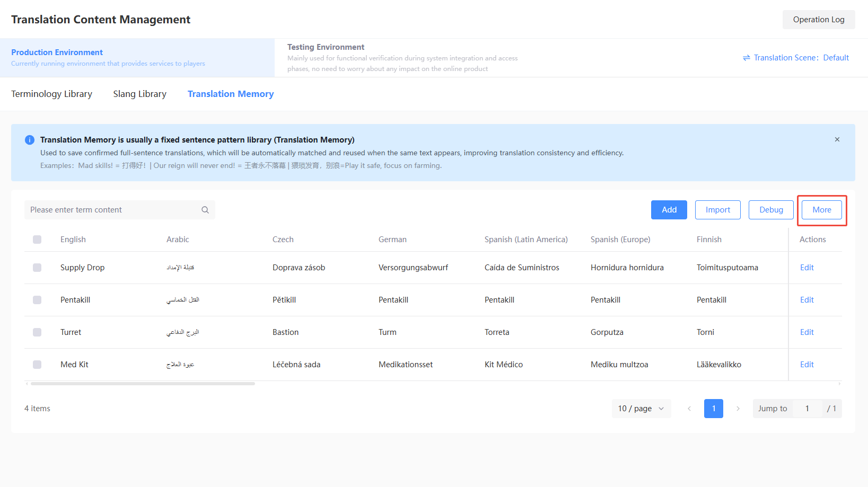Check the Supply Drop row checkbox
Image resolution: width=868 pixels, height=487 pixels.
click(x=37, y=268)
